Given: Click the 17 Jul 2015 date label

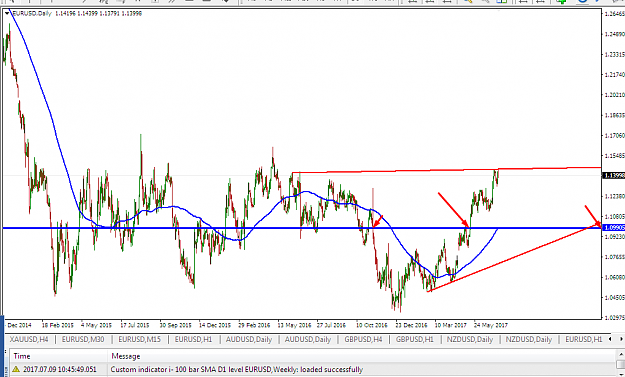Looking at the screenshot, I should pyautogui.click(x=135, y=325).
